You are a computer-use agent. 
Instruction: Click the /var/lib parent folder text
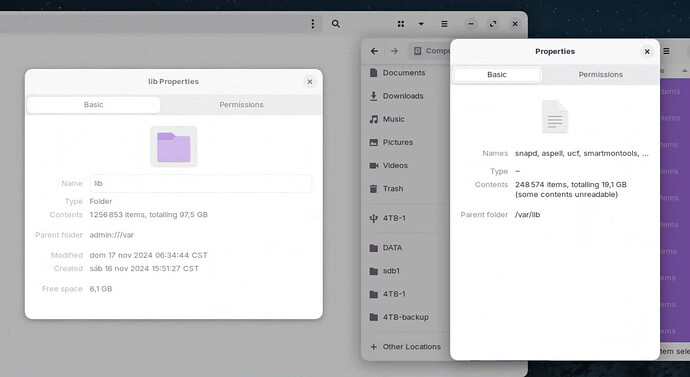tap(528, 215)
